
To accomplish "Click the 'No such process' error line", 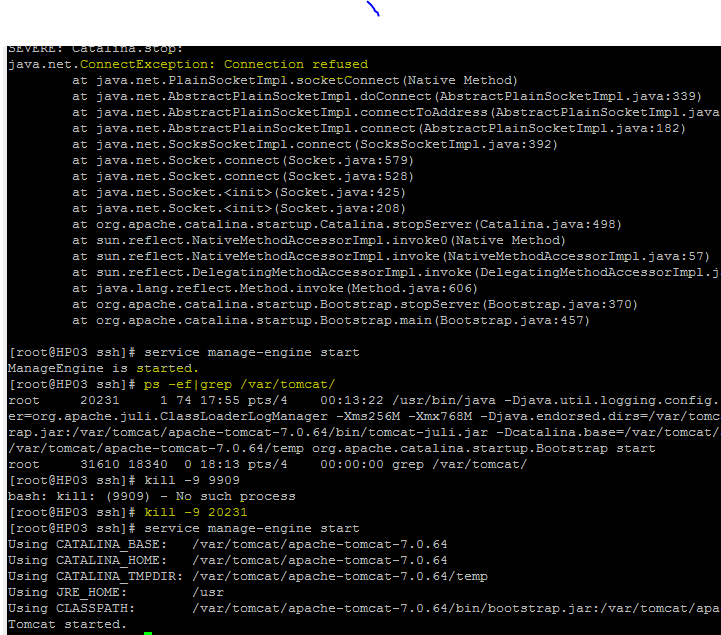I will coord(151,497).
